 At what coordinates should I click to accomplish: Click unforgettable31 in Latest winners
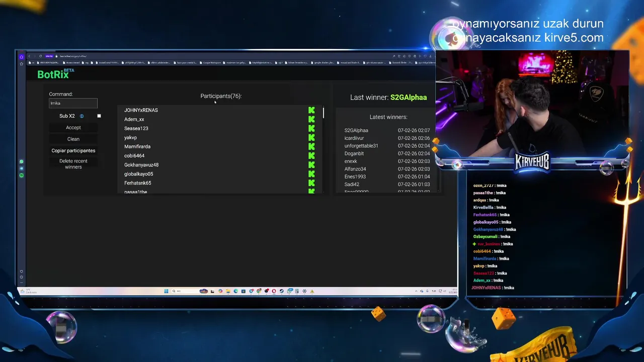tap(361, 146)
